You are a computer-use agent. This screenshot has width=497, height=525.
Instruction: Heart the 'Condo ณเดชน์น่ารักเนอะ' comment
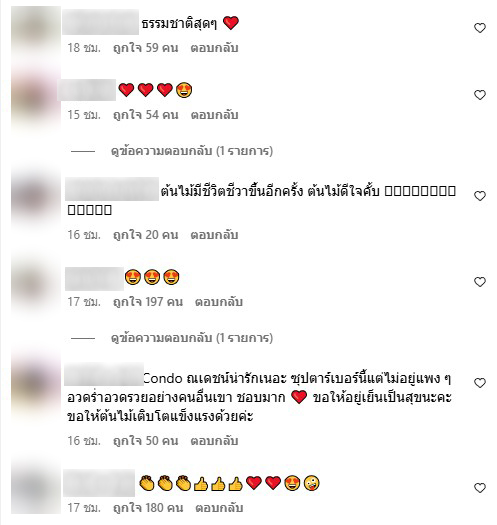(480, 383)
